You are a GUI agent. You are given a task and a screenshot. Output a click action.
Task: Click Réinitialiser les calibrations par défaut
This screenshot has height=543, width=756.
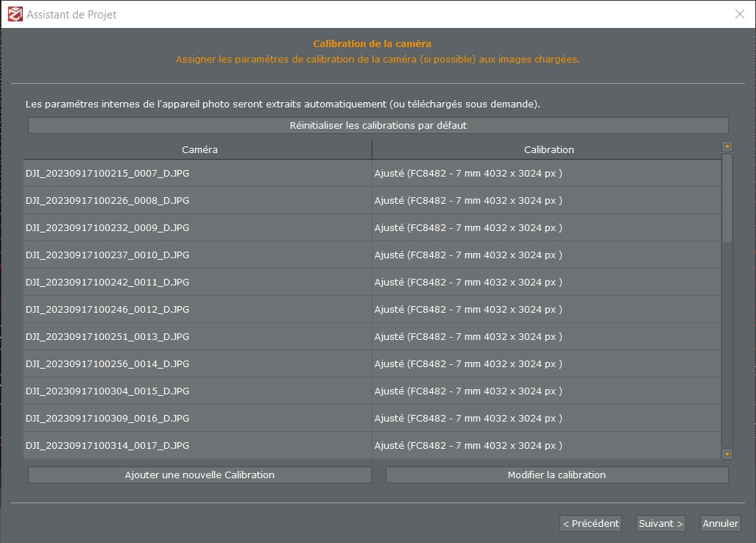pos(378,126)
